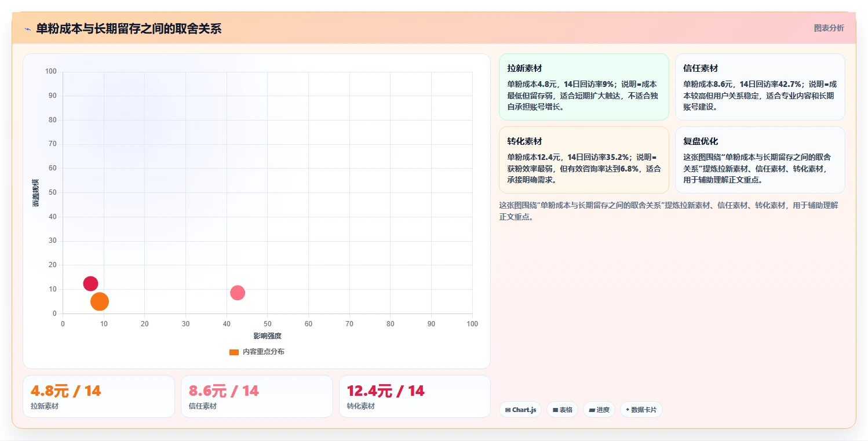Select the 表格 tag chip
868x441 pixels.
(563, 410)
